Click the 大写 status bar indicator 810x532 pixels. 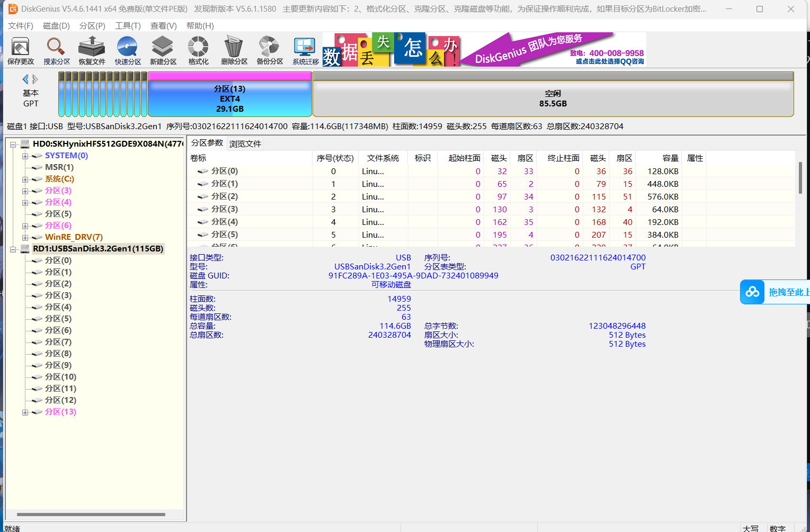coord(750,528)
